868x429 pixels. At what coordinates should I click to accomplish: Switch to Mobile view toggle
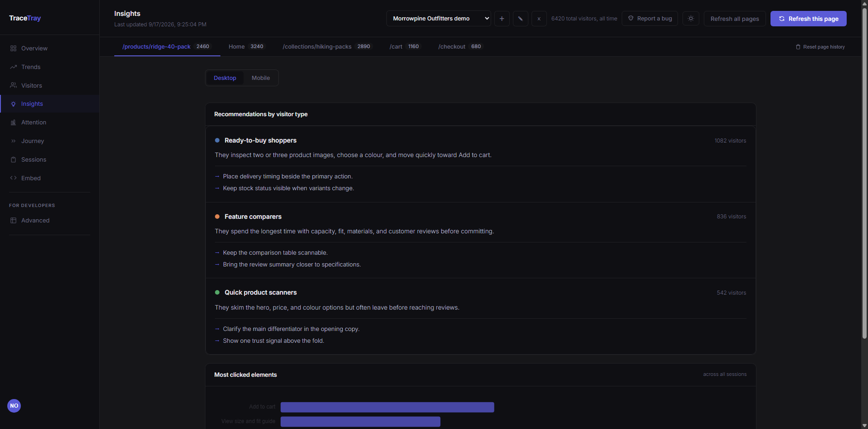tap(261, 78)
